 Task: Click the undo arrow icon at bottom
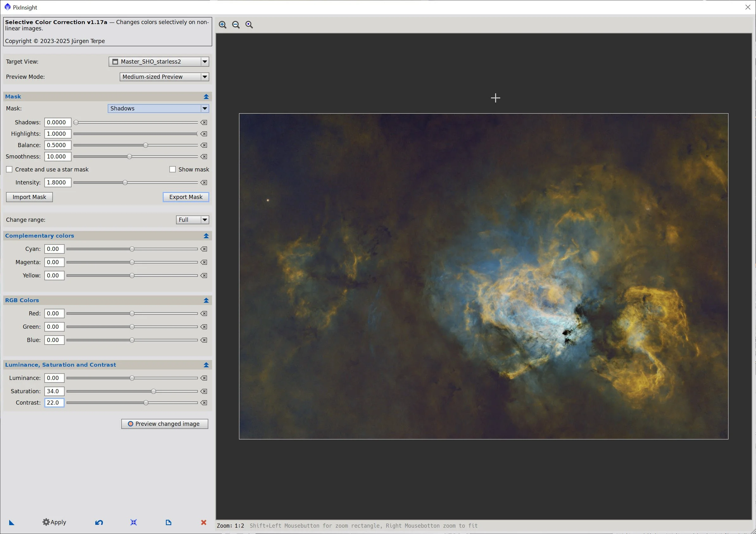tap(99, 523)
